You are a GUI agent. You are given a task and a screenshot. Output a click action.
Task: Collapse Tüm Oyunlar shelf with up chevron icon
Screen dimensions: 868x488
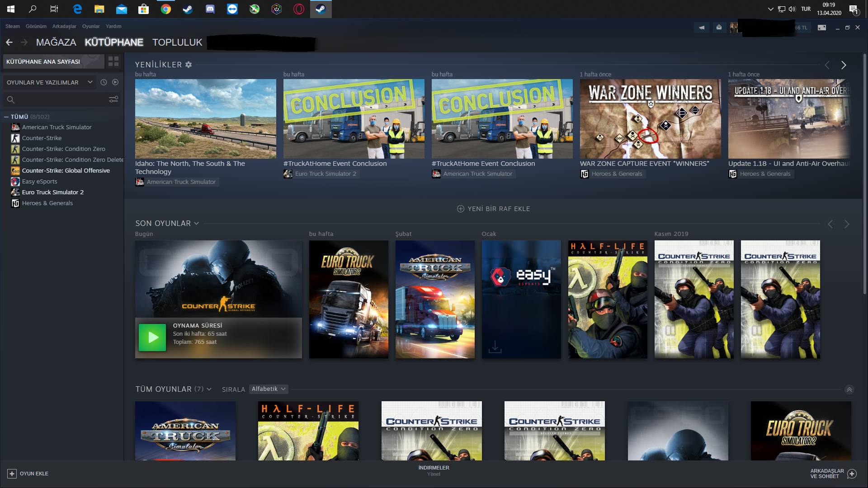click(x=849, y=389)
